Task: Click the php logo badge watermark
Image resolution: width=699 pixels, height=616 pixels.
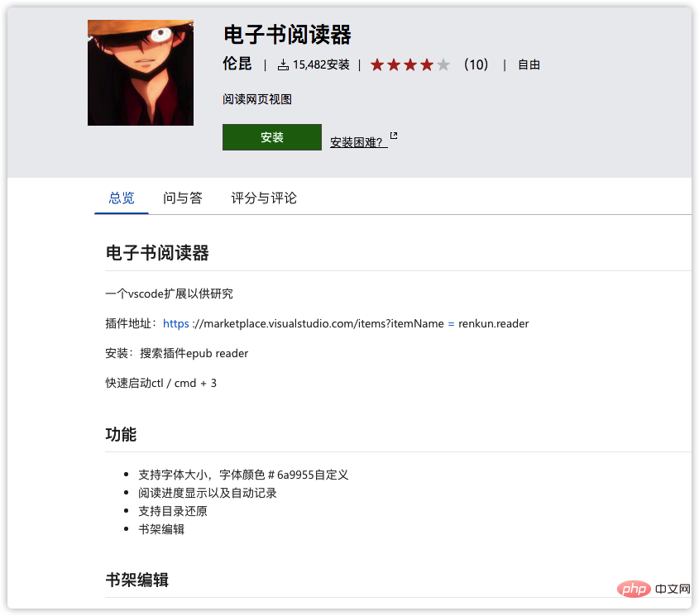Action: click(633, 590)
